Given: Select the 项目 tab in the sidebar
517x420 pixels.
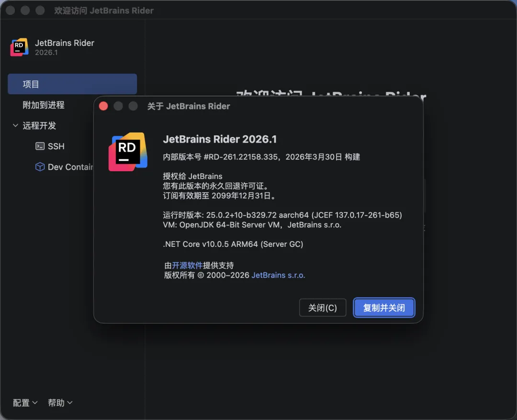Looking at the screenshot, I should tap(72, 84).
